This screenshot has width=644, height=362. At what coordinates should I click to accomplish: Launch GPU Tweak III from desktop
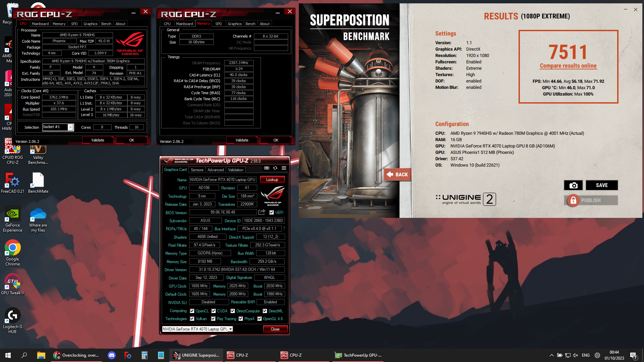coord(13,285)
